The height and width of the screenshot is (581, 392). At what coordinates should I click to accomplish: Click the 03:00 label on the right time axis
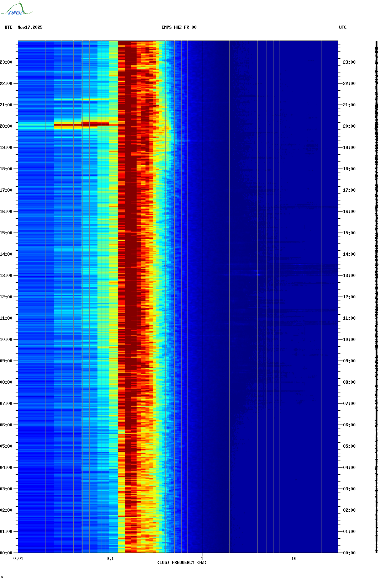tap(349, 489)
